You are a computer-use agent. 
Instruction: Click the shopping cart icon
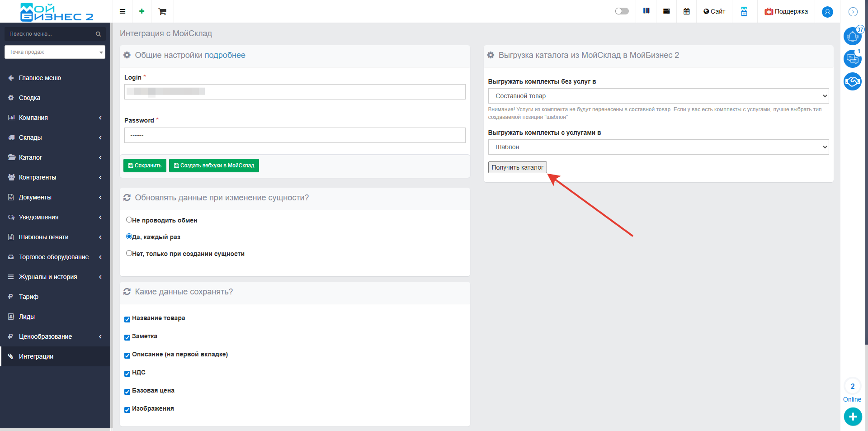162,11
